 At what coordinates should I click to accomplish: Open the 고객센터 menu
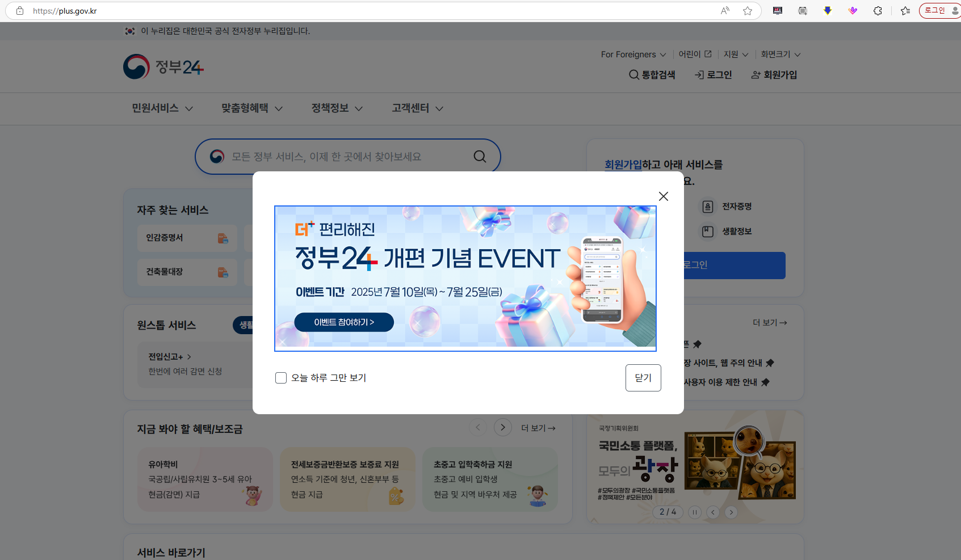pos(418,108)
